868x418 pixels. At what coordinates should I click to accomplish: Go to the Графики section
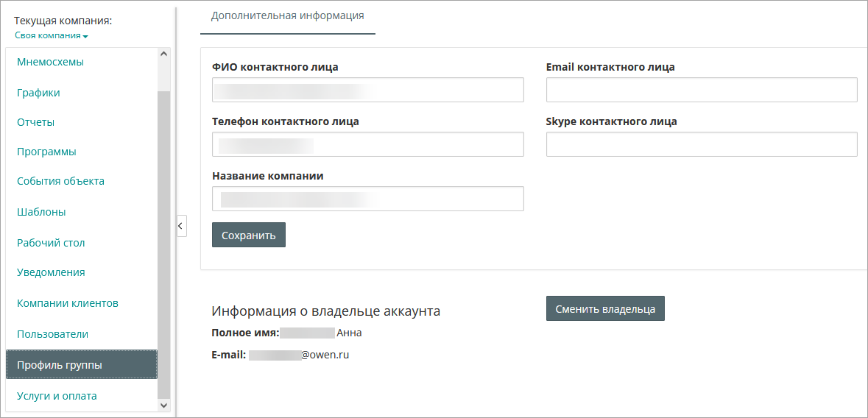pos(38,93)
